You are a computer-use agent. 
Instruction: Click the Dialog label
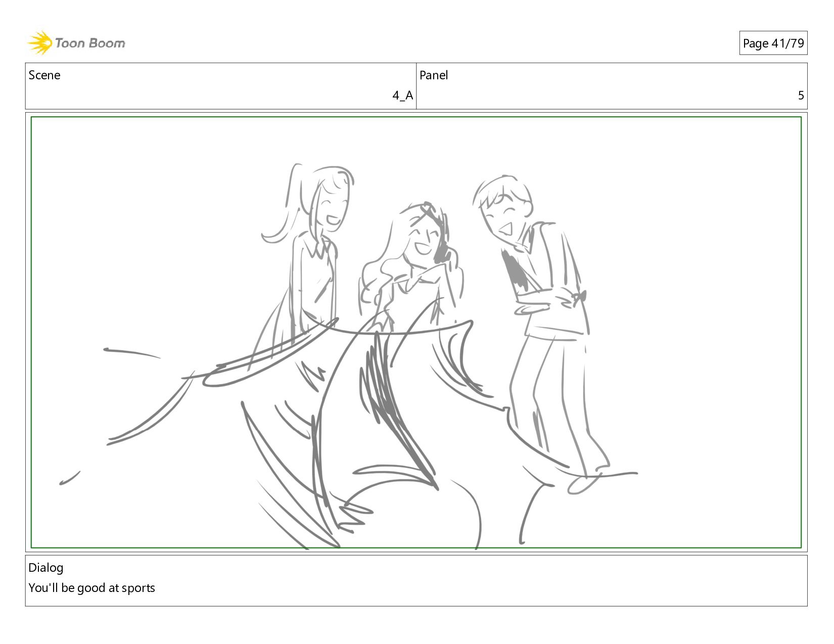point(46,568)
